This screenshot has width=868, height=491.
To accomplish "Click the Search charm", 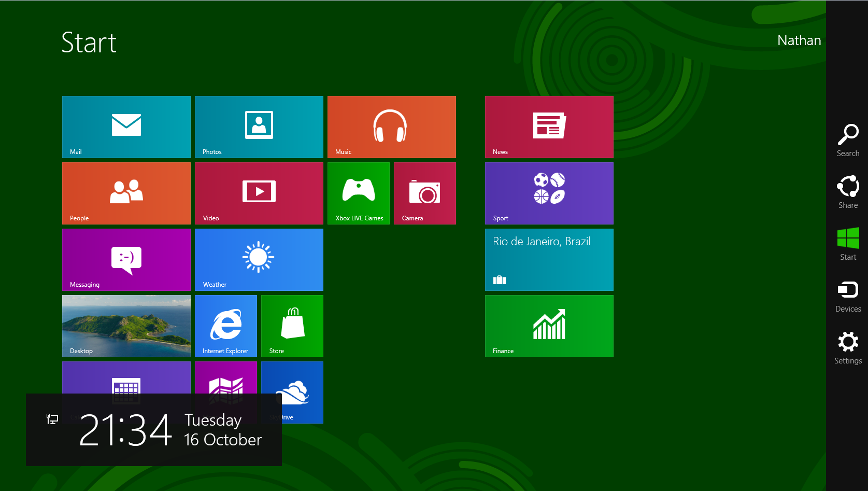I will click(848, 141).
